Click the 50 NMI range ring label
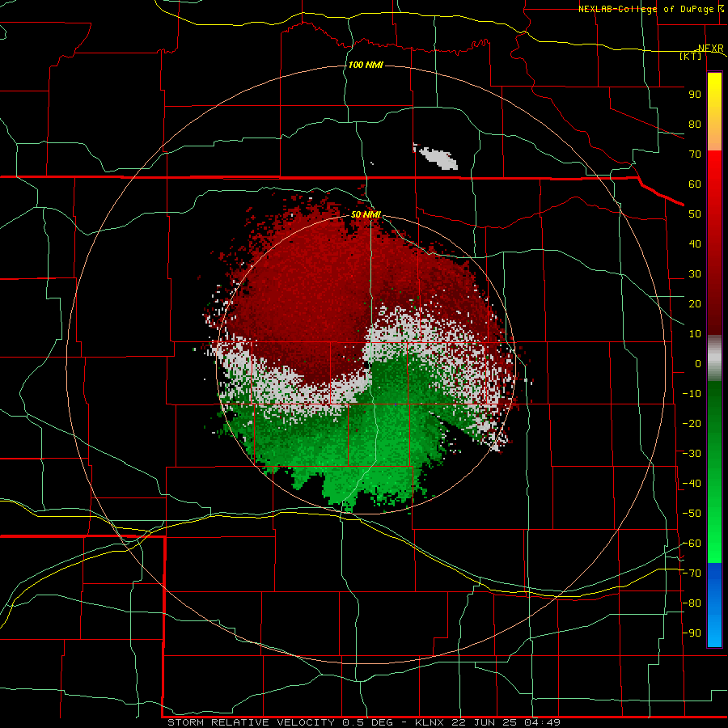 coord(366,214)
